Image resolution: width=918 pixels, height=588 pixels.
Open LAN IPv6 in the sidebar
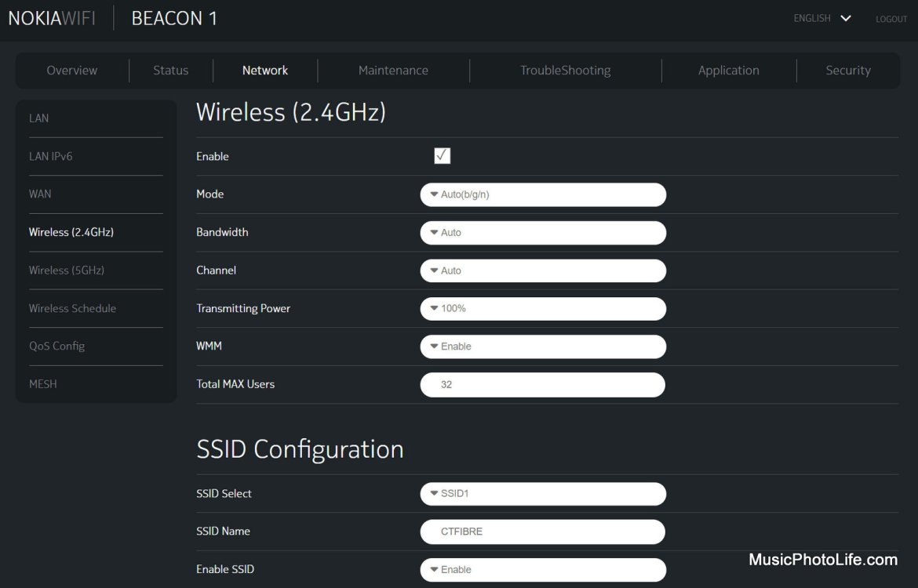click(50, 156)
